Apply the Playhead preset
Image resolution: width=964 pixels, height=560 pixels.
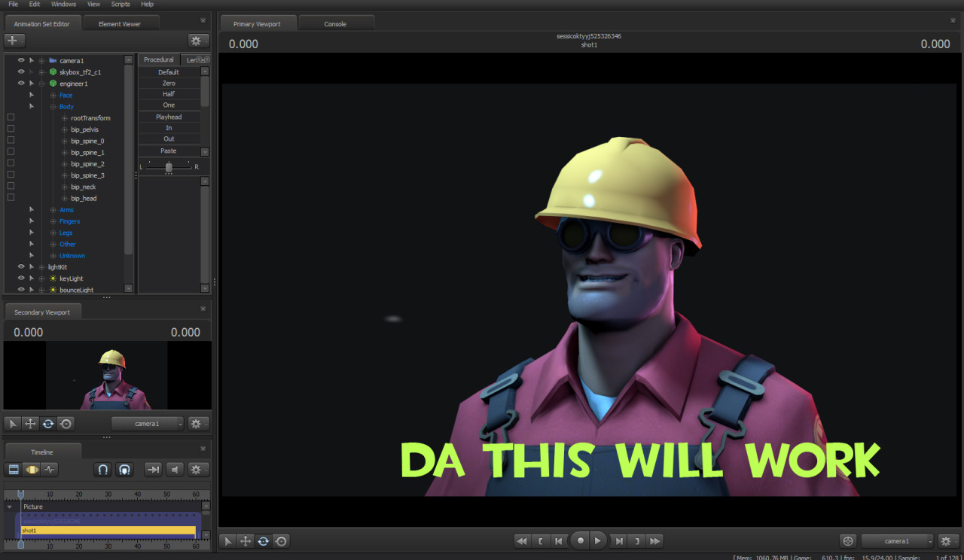coord(169,117)
